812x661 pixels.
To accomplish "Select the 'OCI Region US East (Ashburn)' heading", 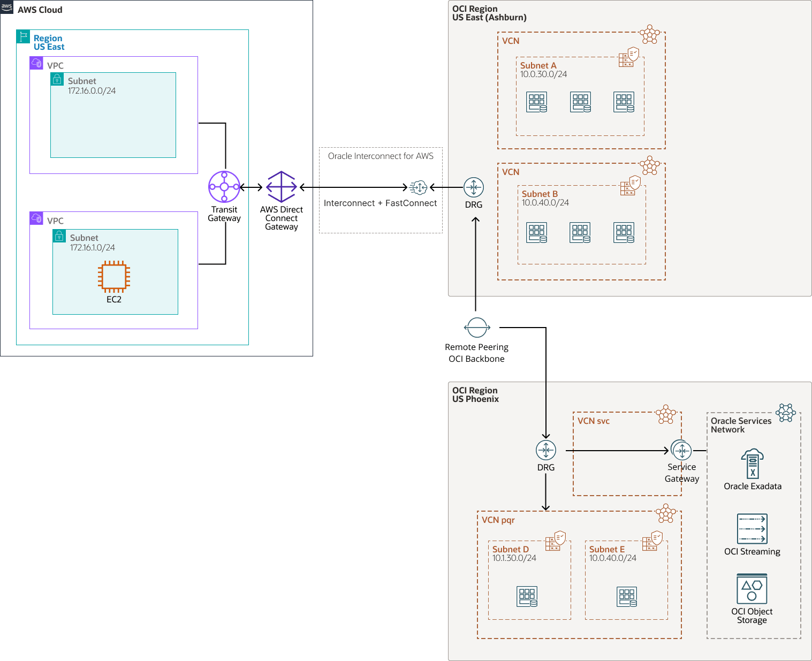I will click(489, 13).
